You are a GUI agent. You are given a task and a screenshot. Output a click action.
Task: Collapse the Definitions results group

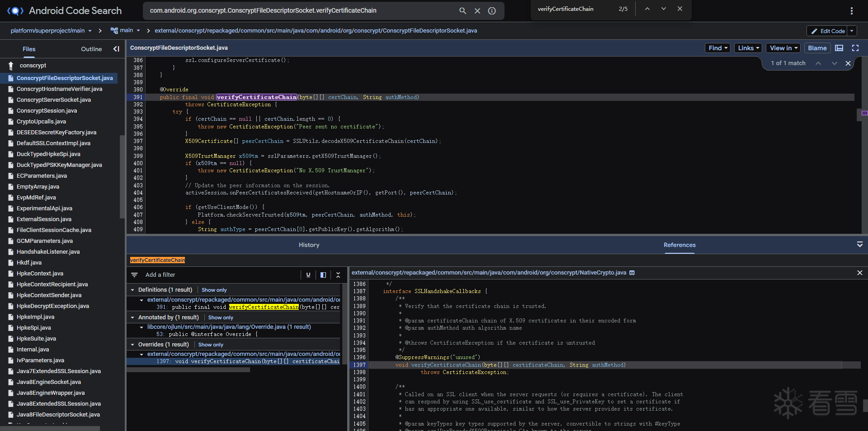click(132, 290)
